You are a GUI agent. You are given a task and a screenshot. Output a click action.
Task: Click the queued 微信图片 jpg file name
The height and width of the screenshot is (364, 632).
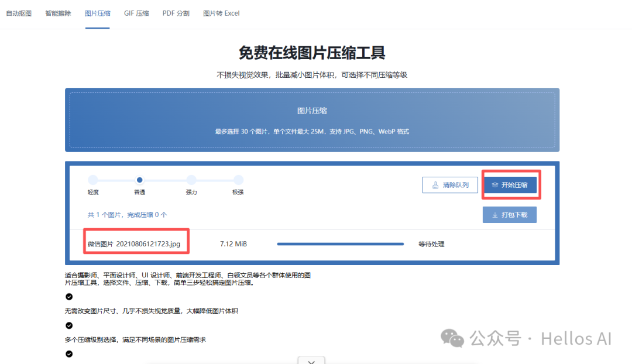(x=134, y=244)
